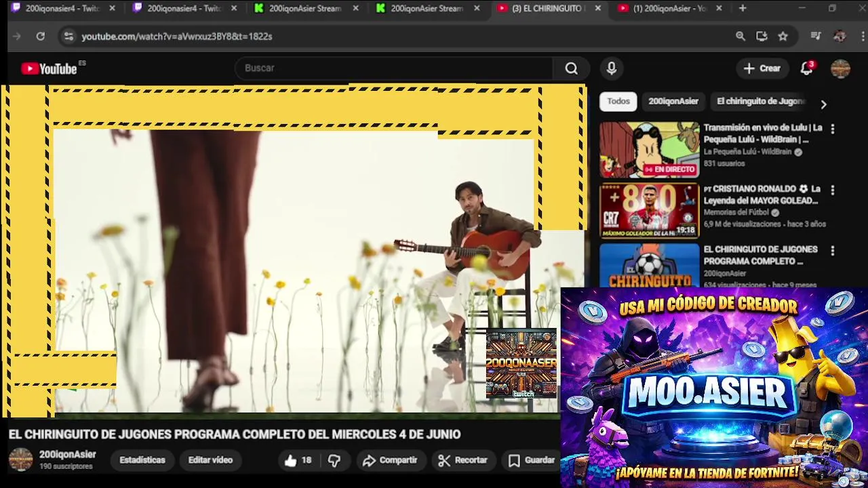Open options for Transmisión en vivo de Lulu
Viewport: 868px width, 488px height.
pos(833,129)
